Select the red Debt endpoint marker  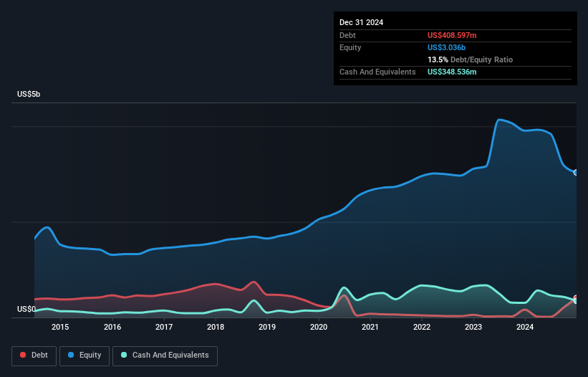(576, 298)
